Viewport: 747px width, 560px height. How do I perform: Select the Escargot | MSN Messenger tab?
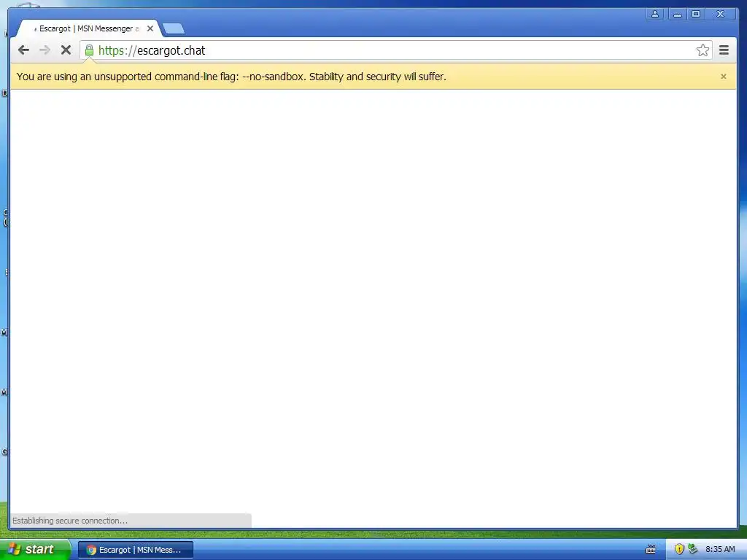(88, 28)
